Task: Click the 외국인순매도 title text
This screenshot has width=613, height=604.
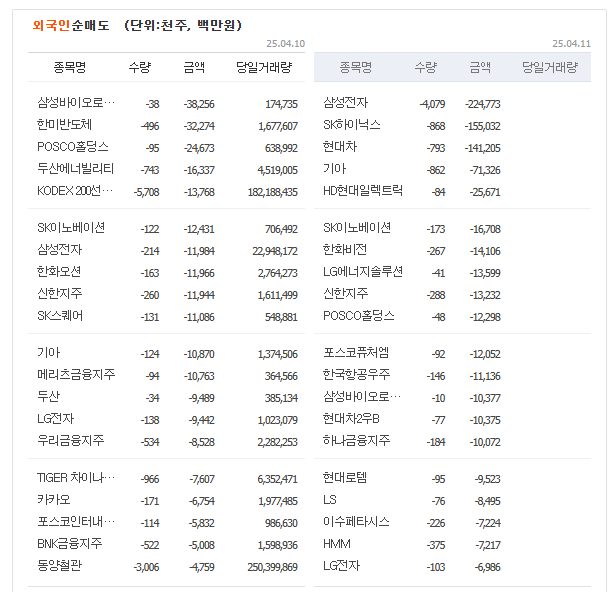Action: click(71, 25)
